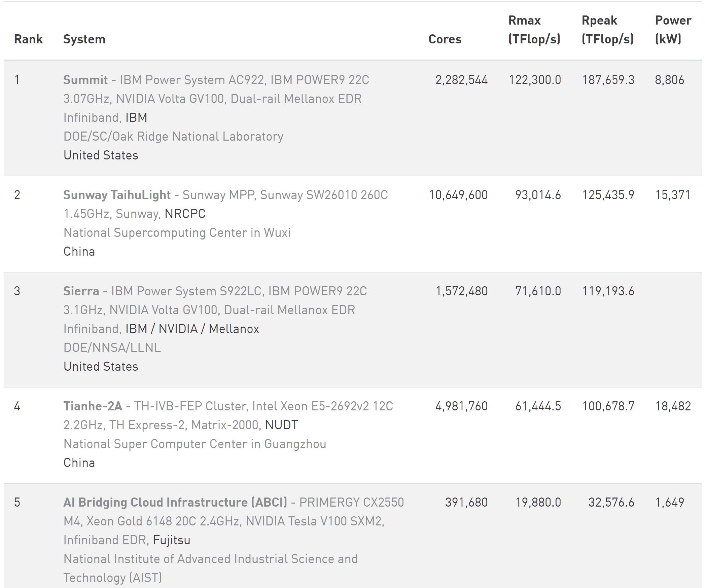Open the Summit system link
This screenshot has height=588, width=705.
coord(85,80)
